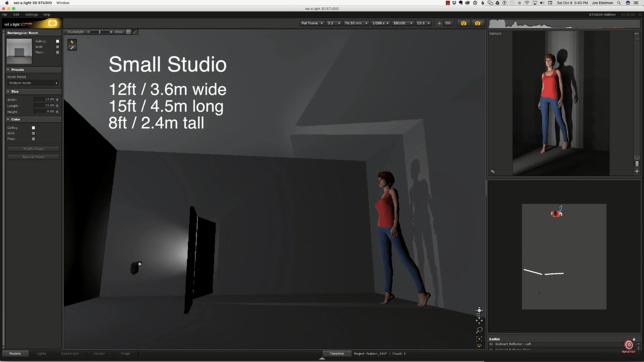Open the f/5.6 aperture dropdown
This screenshot has height=362, width=644.
pos(423,23)
